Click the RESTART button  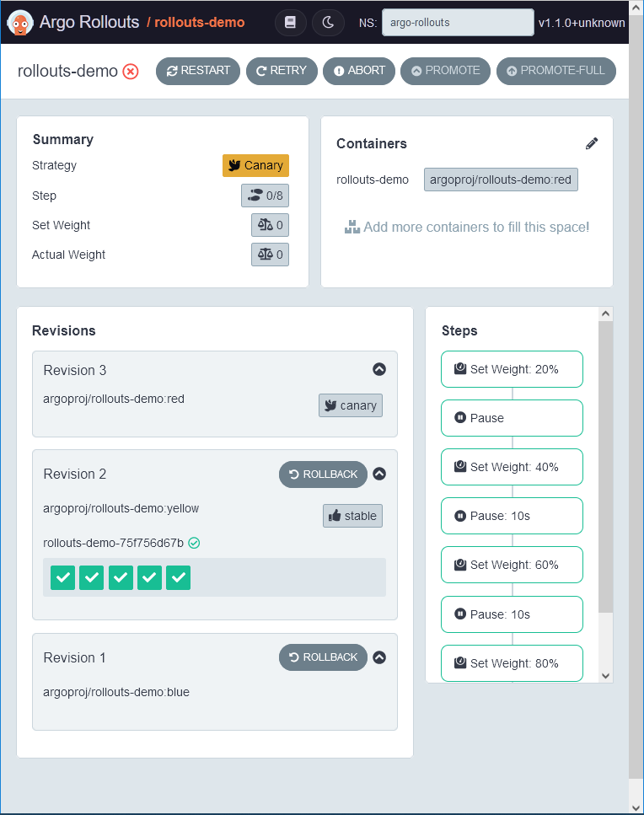[198, 71]
